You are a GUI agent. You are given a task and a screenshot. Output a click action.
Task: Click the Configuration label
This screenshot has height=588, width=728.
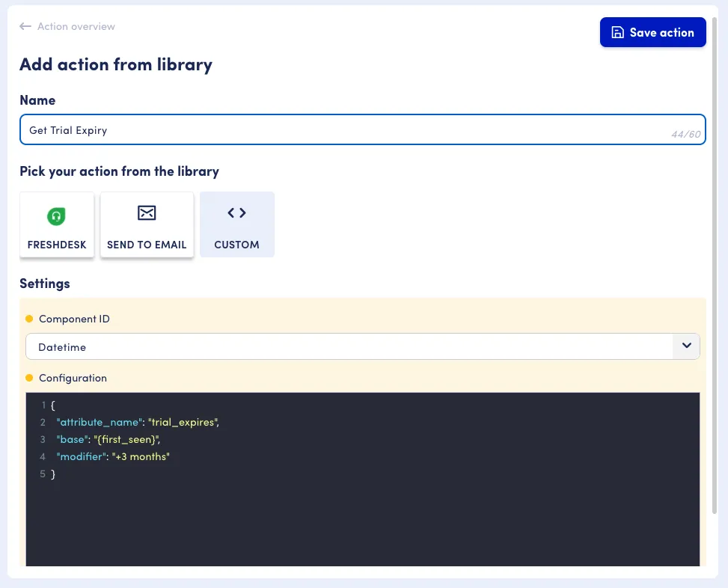73,378
